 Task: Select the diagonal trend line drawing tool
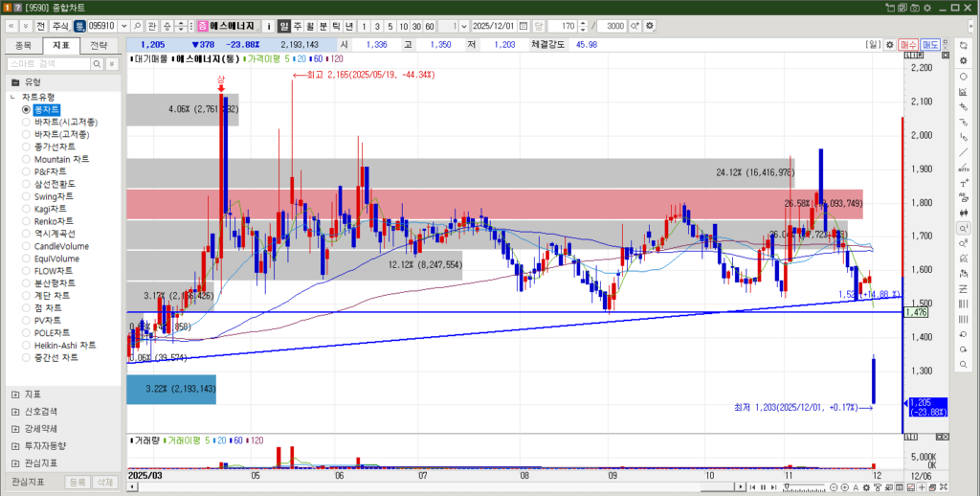(x=963, y=152)
